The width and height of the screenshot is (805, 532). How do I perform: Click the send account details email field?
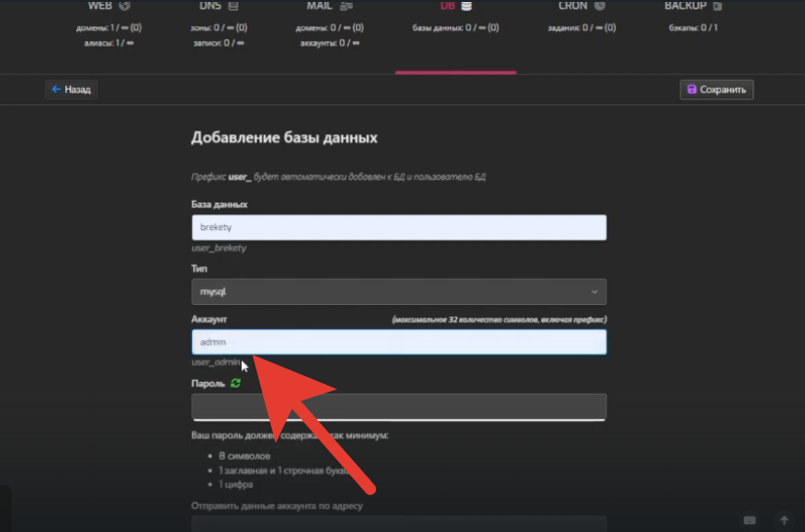[399, 523]
